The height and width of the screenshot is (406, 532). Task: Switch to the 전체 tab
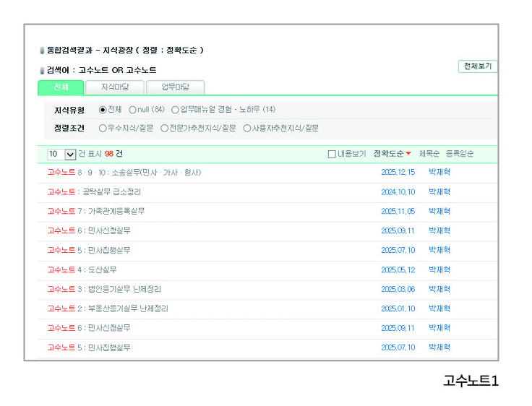click(61, 87)
